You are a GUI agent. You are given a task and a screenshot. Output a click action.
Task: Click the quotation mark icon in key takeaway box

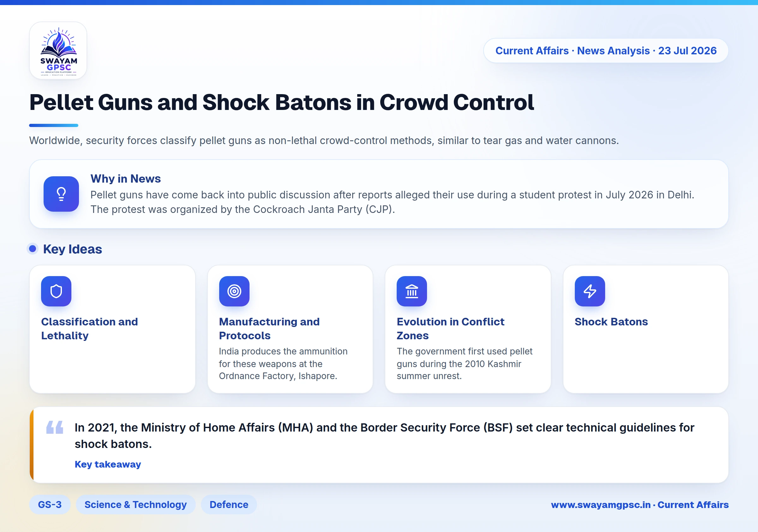pyautogui.click(x=55, y=427)
